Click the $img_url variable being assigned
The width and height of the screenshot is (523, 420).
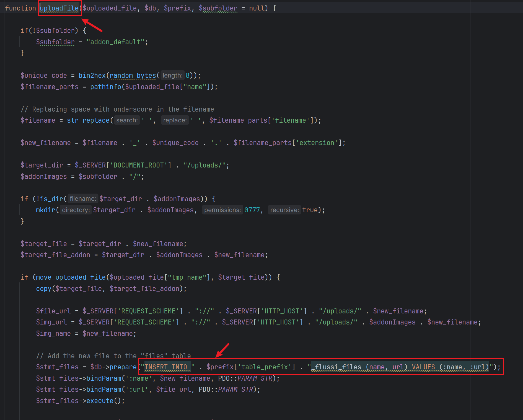click(51, 322)
